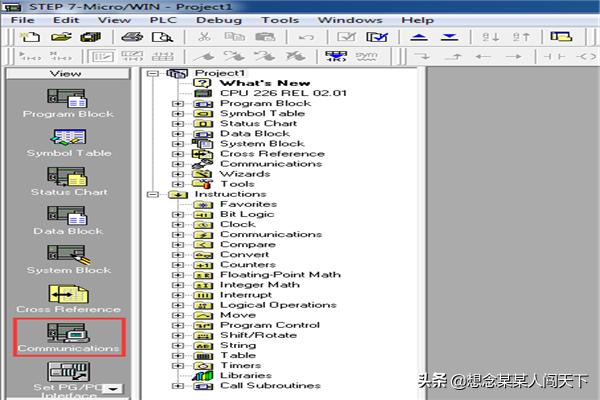
Task: Open System Block in the View bar
Action: coord(69,260)
